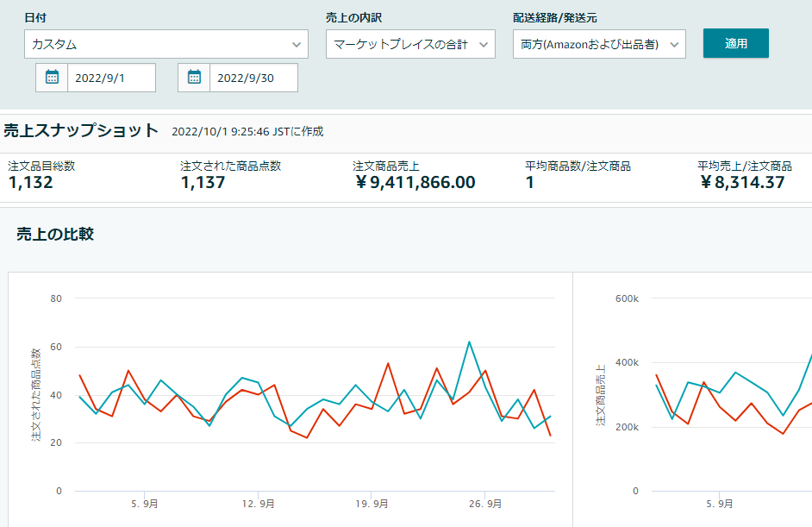This screenshot has height=527, width=812.
Task: Select the 平均商品数/注文商品 value 1
Action: tap(530, 182)
